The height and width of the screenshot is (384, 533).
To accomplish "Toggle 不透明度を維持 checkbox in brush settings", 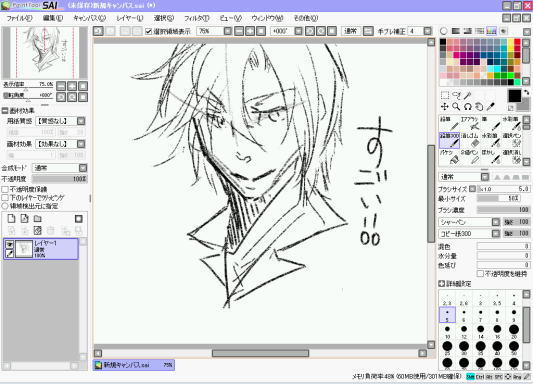I will click(480, 273).
